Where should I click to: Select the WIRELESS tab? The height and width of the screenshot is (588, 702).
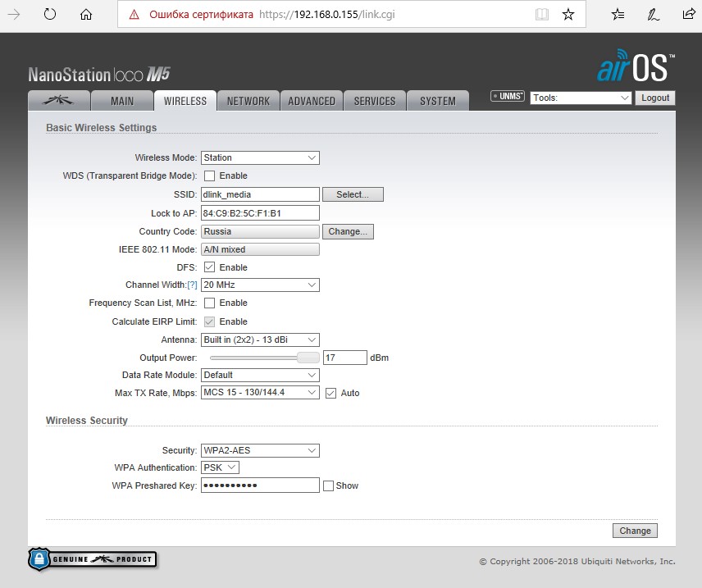coord(185,101)
